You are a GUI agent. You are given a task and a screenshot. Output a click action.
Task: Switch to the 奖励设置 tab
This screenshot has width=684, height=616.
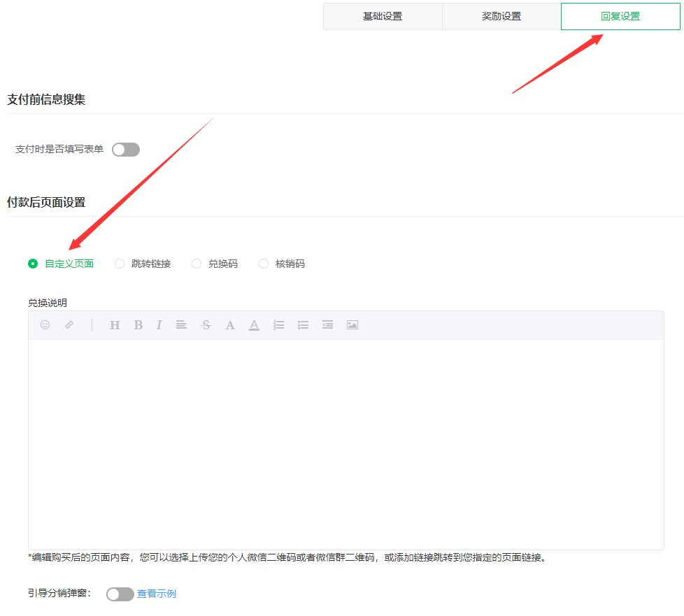pos(501,16)
